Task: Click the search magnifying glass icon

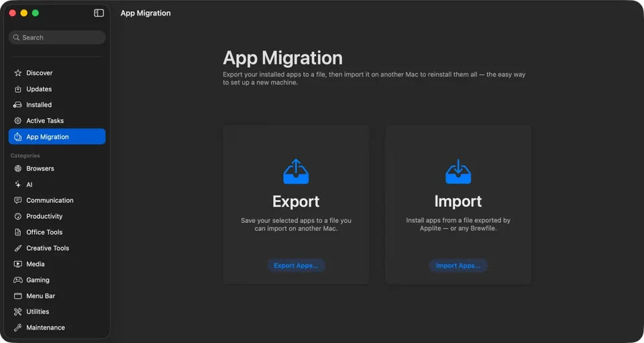Action: click(16, 38)
